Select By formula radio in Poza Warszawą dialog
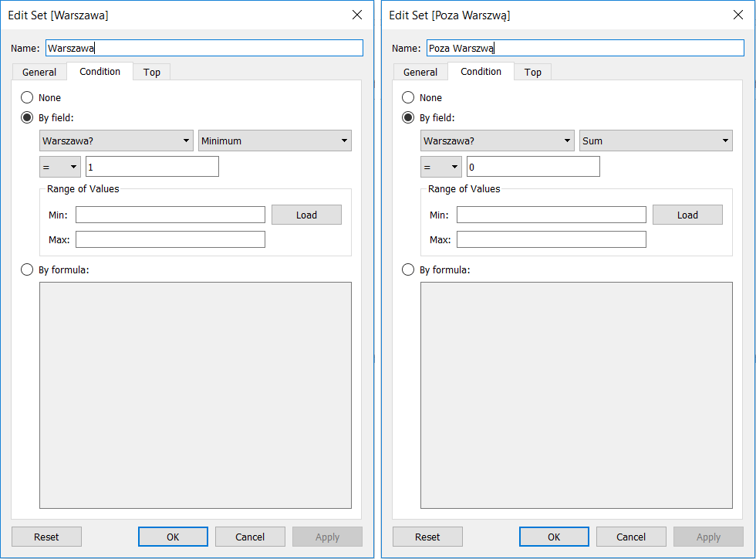756x559 pixels. coord(408,270)
